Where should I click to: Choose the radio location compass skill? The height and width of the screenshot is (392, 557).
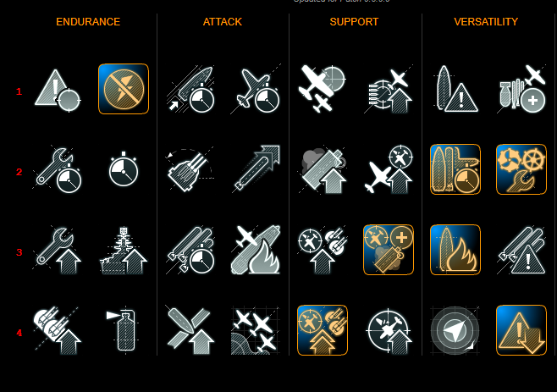[x=455, y=330]
